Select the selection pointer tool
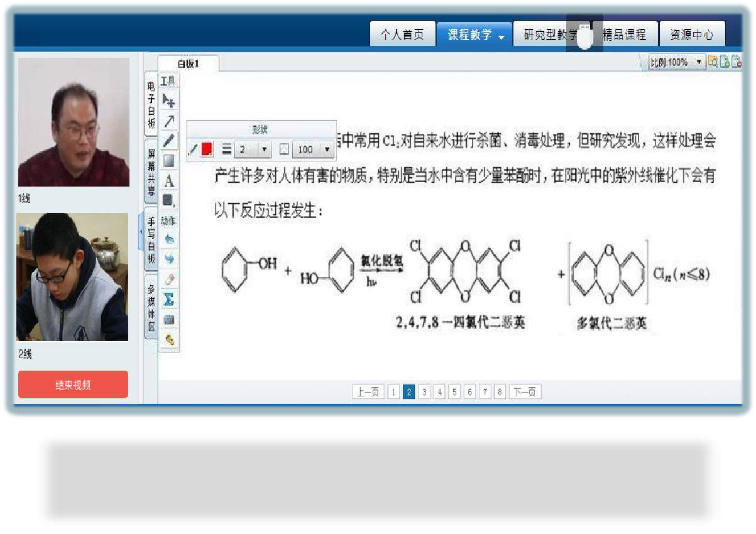 168,101
